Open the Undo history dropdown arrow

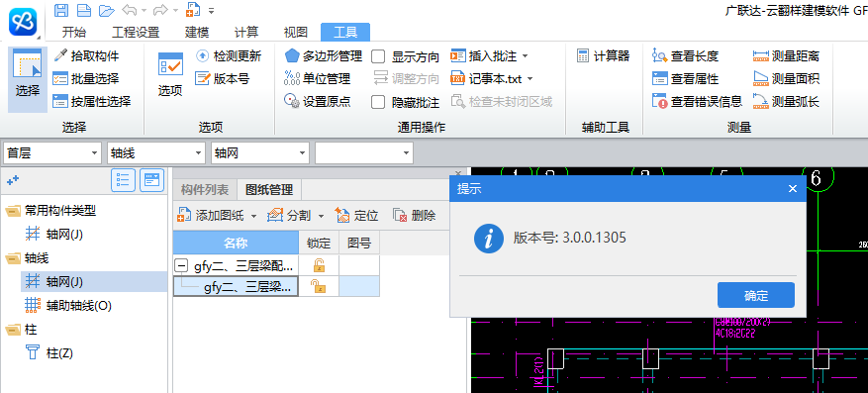[x=144, y=11]
